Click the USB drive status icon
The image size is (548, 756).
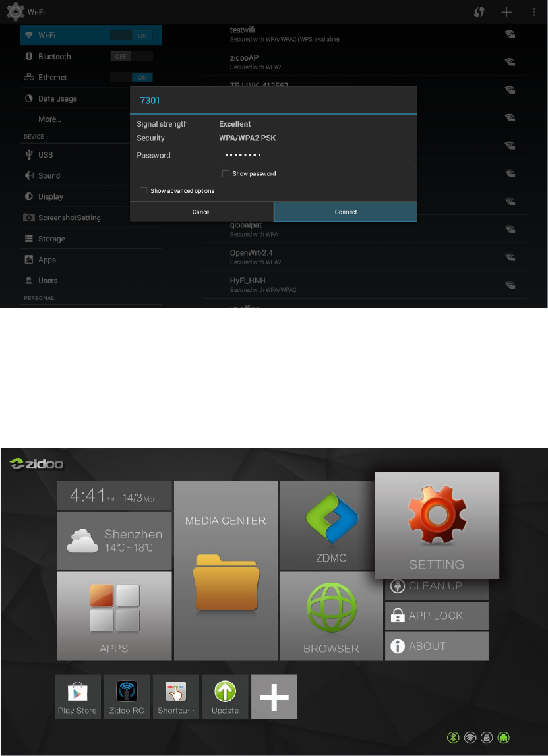pos(487,737)
